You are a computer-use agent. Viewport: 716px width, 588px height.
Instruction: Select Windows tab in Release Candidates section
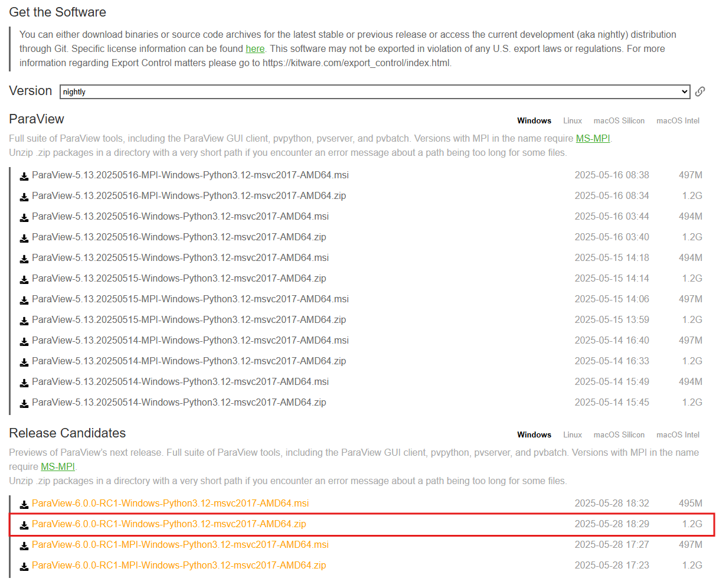[534, 435]
